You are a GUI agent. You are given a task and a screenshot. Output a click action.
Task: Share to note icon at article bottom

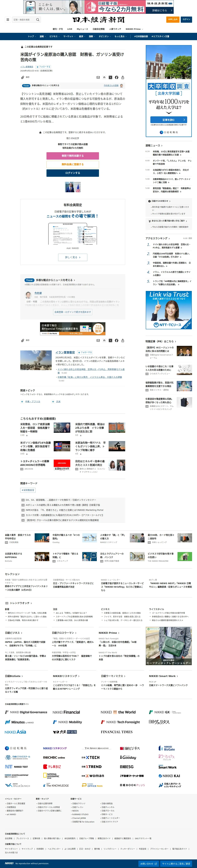(x=104, y=341)
